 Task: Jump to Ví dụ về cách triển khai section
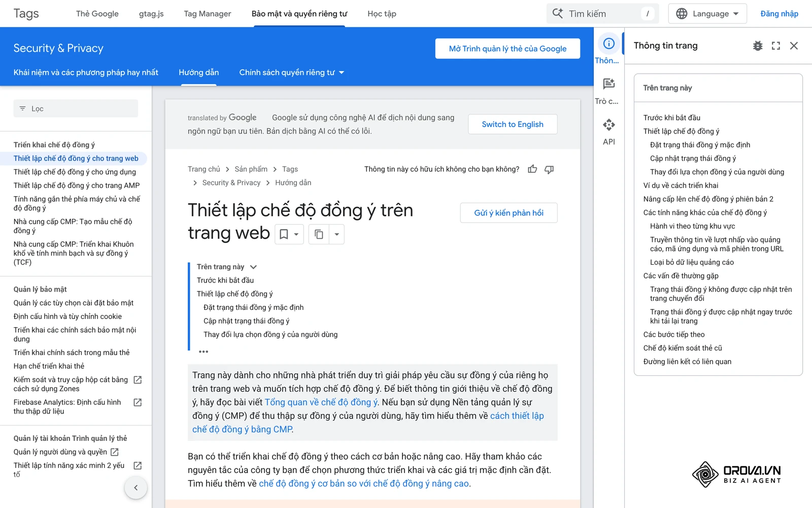click(681, 186)
